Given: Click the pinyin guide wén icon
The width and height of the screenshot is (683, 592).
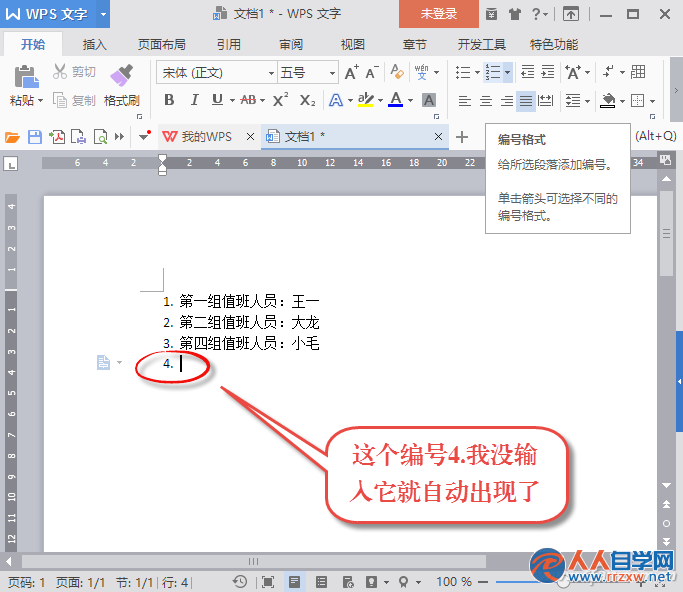Looking at the screenshot, I should 421,72.
